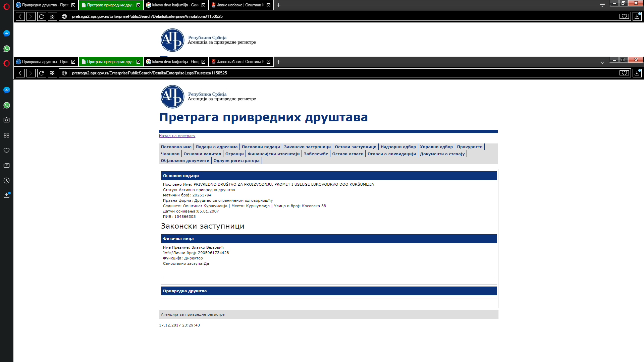Screen dimensions: 644x362
Task: Open Пословно име section
Action: pyautogui.click(x=176, y=147)
